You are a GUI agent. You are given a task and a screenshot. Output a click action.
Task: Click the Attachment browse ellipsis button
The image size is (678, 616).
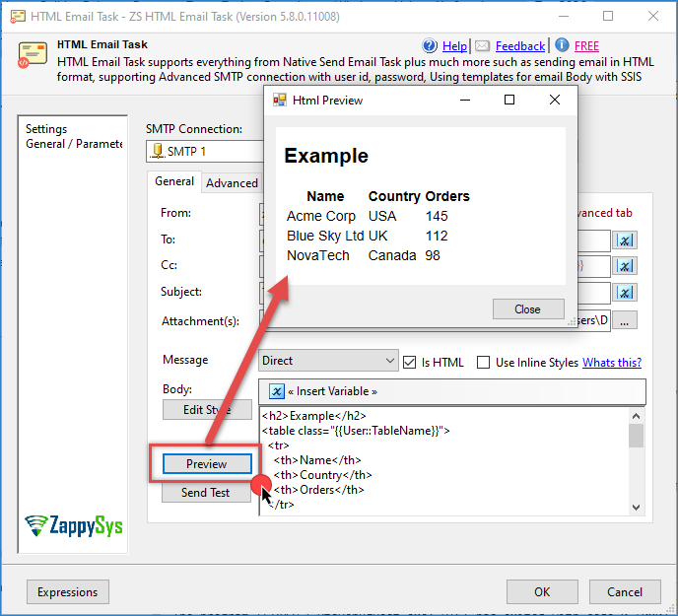coord(626,319)
